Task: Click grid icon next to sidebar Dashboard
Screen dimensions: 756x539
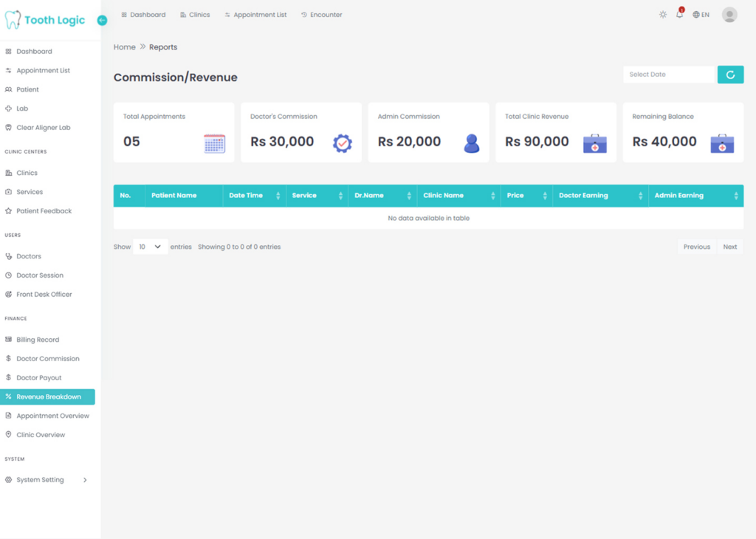Action: click(8, 51)
